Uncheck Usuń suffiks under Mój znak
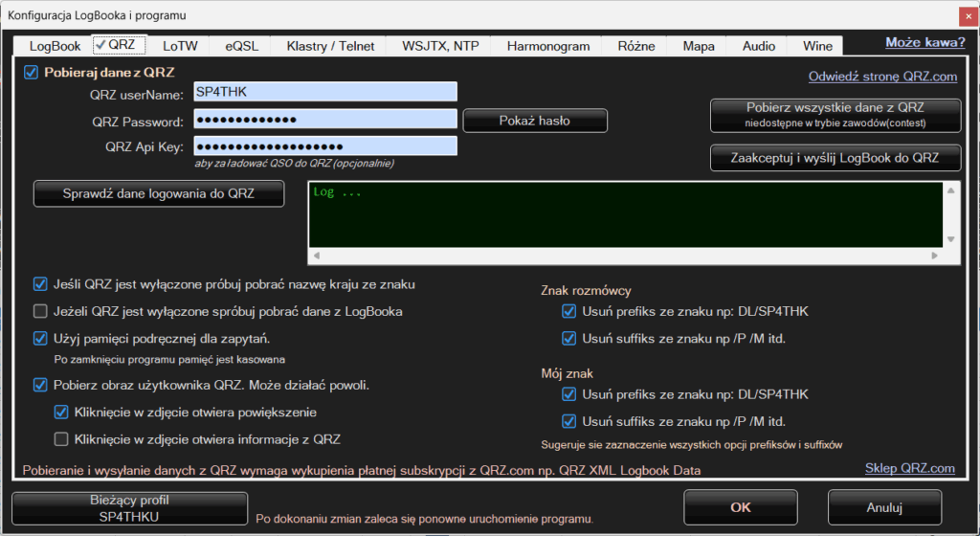This screenshot has width=980, height=536. tap(568, 420)
